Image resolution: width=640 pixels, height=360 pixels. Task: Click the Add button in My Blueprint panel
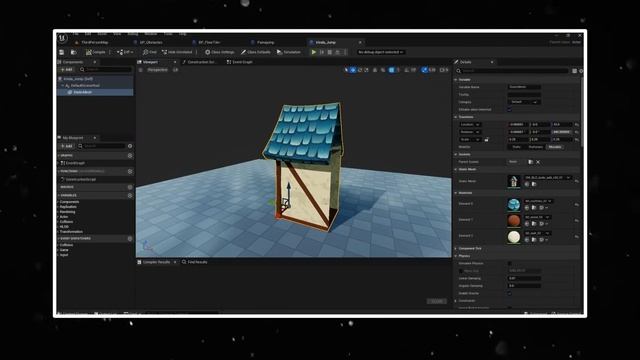click(66, 146)
